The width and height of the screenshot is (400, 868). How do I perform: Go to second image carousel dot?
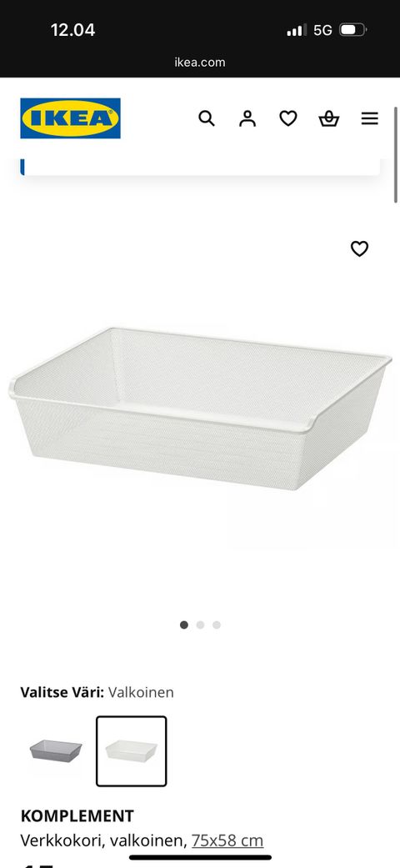(x=200, y=625)
